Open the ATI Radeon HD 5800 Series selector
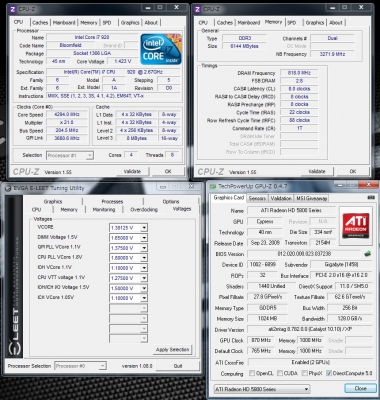Viewport: 380px width, 400px height. point(262,389)
